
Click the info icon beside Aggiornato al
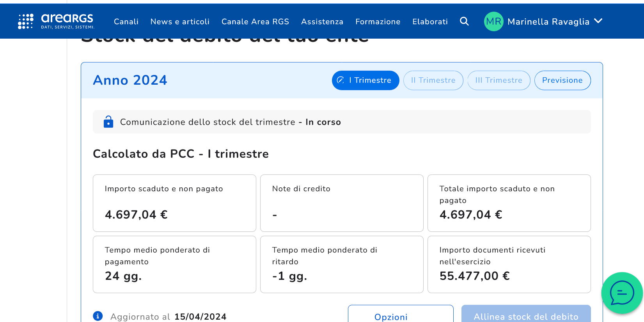click(x=98, y=316)
